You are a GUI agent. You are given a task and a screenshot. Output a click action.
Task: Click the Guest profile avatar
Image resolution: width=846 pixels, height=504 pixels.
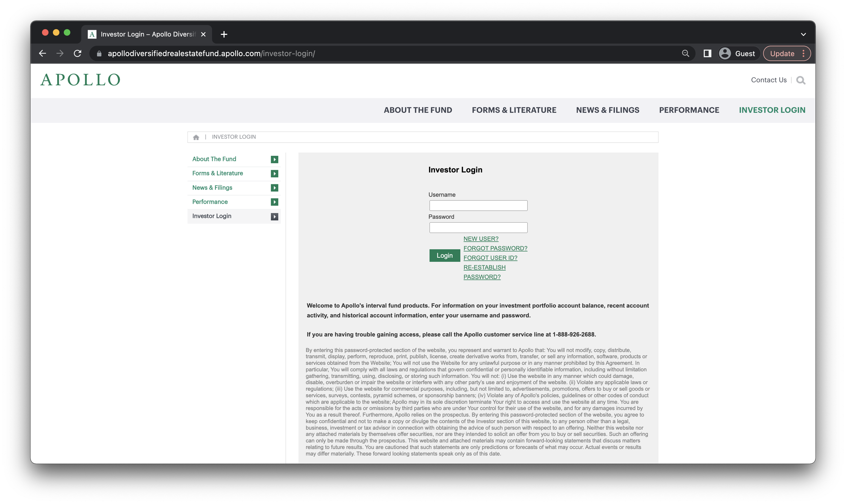click(725, 53)
